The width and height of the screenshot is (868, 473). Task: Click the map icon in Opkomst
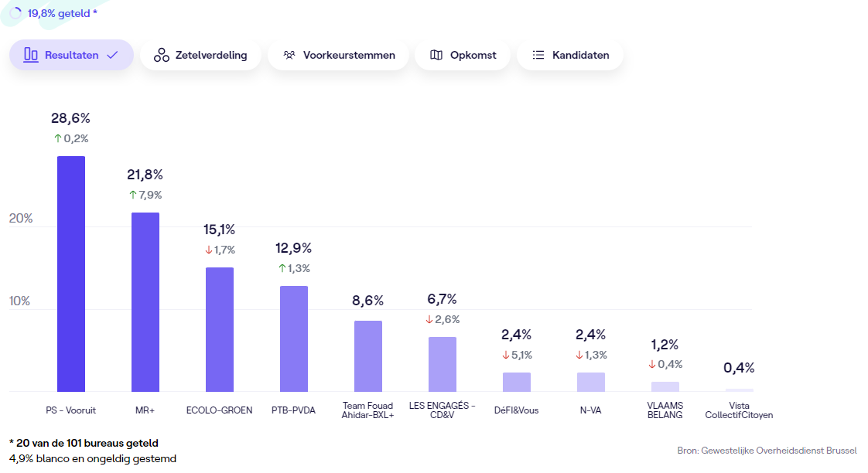[x=436, y=55]
